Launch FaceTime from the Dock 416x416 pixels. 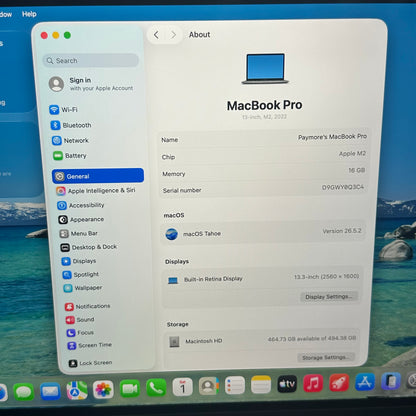[x=129, y=388]
